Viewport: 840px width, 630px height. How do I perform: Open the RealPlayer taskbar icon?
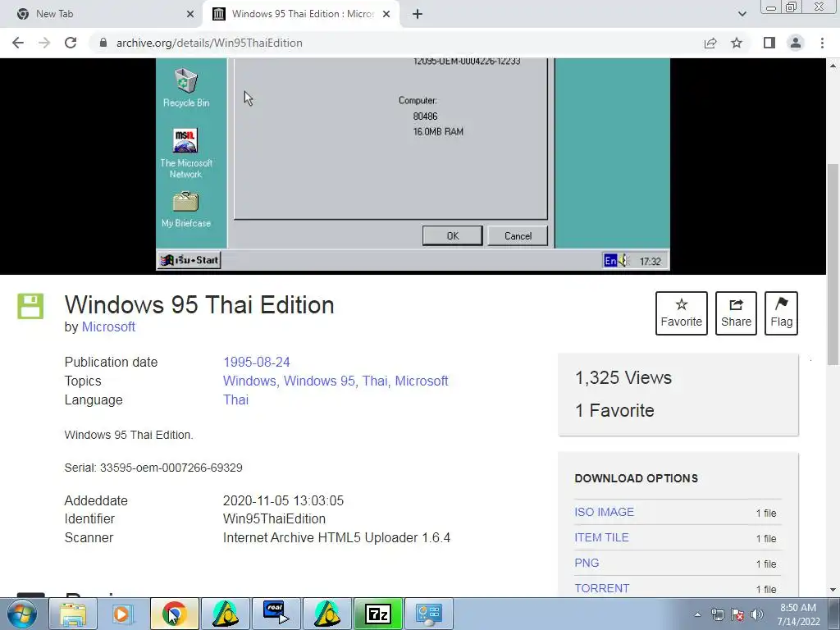click(x=276, y=614)
